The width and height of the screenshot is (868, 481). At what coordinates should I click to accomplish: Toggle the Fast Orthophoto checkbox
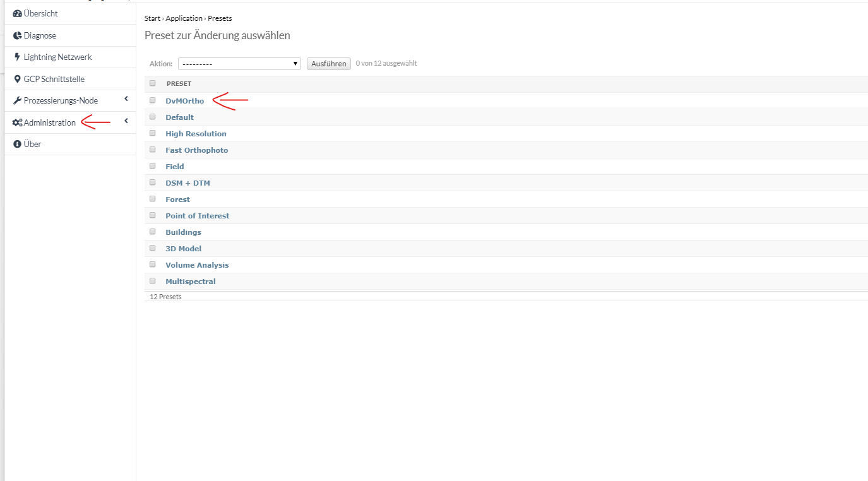[x=152, y=150]
